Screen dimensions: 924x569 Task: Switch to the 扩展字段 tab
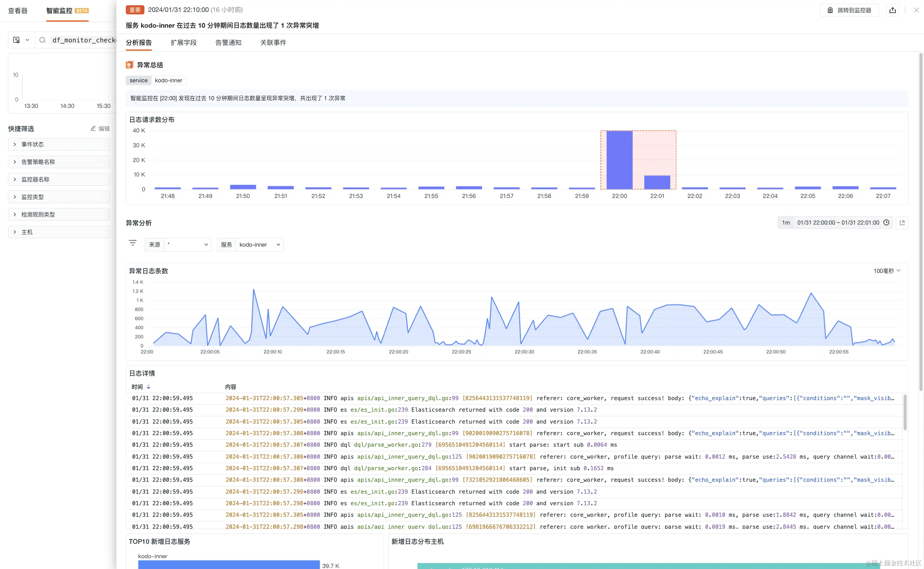(183, 42)
